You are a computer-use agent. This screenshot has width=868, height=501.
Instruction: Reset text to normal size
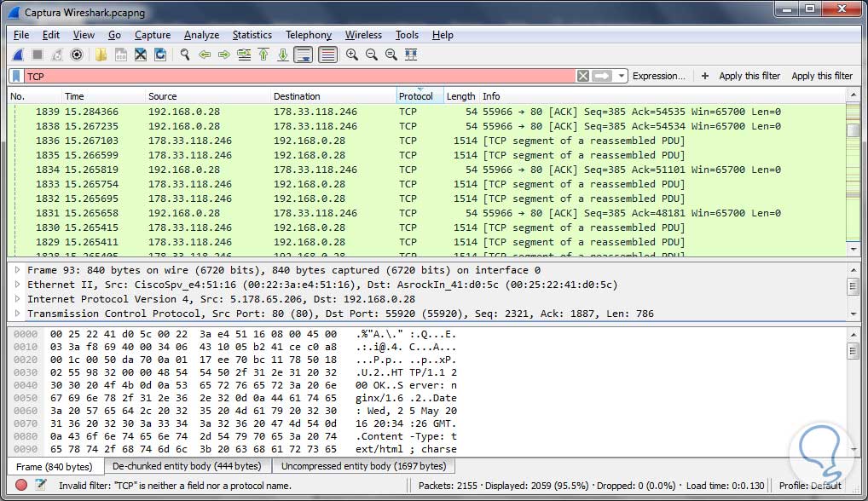(x=391, y=55)
